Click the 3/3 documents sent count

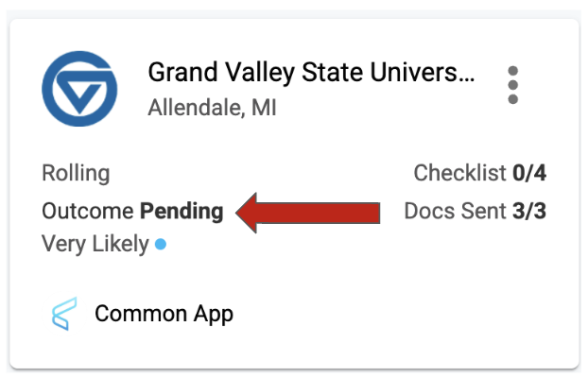(x=529, y=211)
